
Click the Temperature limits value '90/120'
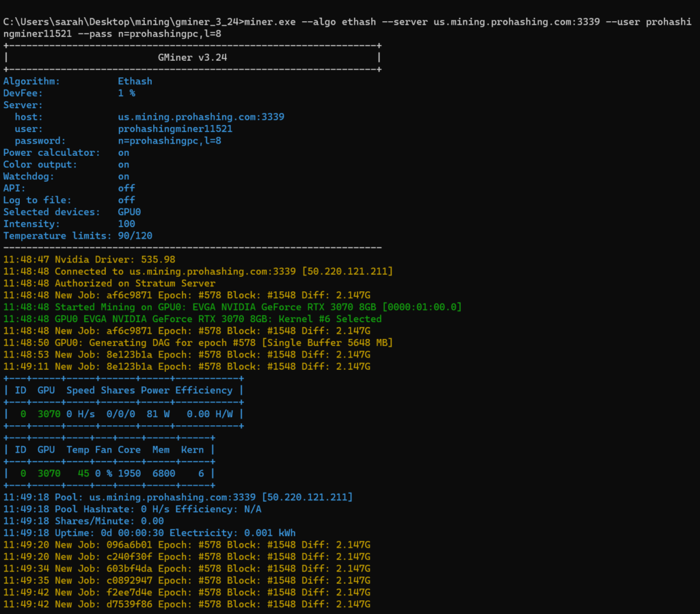tap(135, 236)
